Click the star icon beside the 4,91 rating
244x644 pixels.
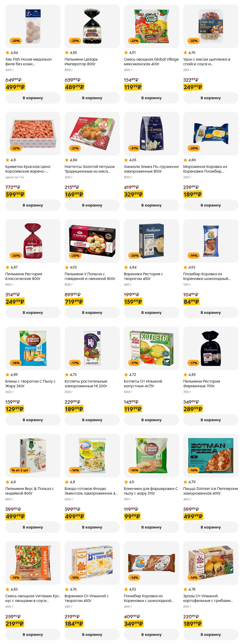coord(126,52)
